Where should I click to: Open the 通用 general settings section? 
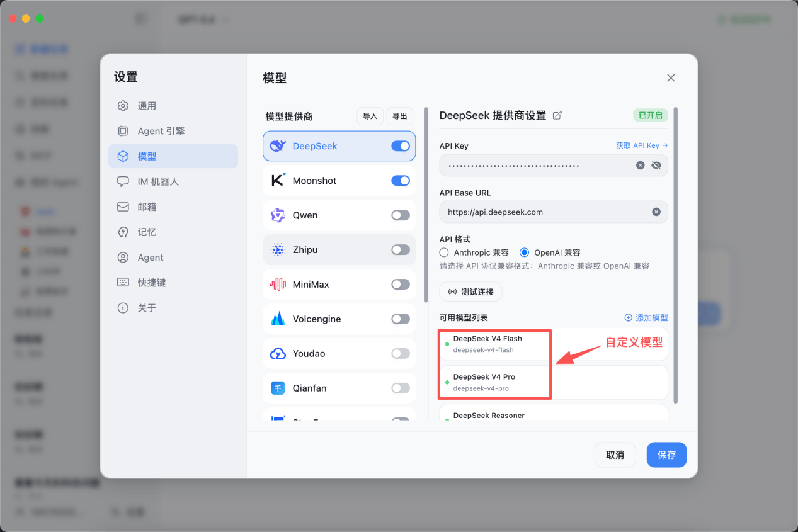[x=173, y=106]
